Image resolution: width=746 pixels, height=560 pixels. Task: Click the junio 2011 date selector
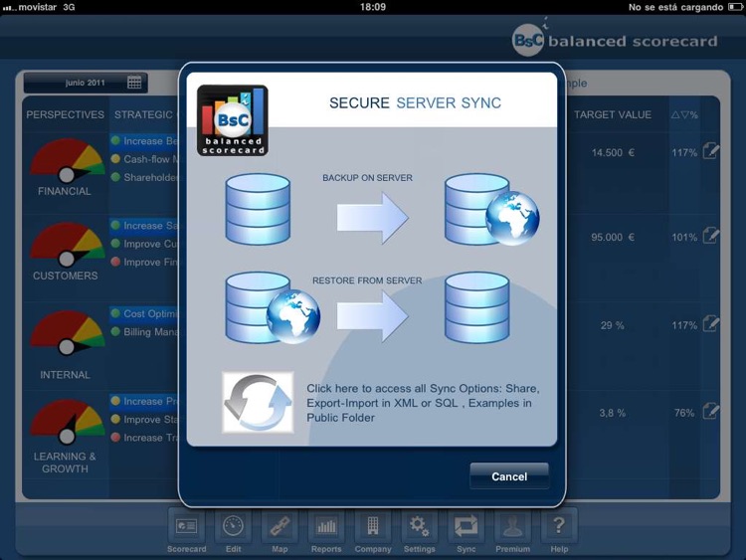86,83
